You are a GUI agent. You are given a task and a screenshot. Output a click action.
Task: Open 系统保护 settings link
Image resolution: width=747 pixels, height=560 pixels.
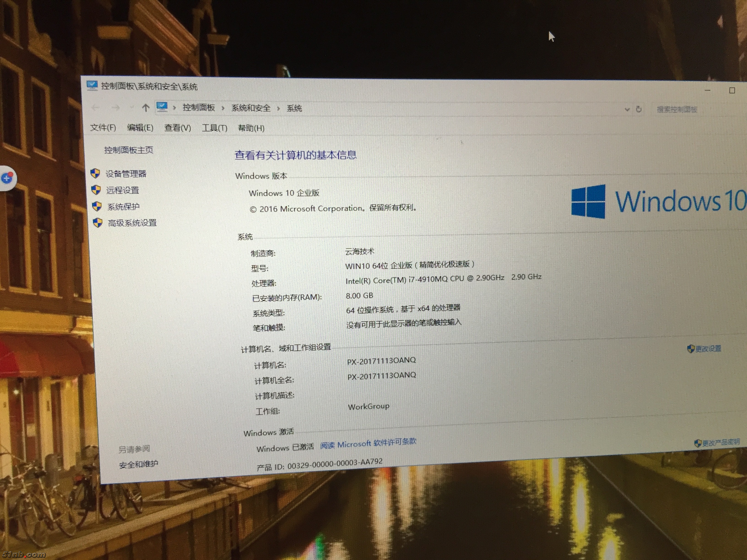pyautogui.click(x=123, y=207)
